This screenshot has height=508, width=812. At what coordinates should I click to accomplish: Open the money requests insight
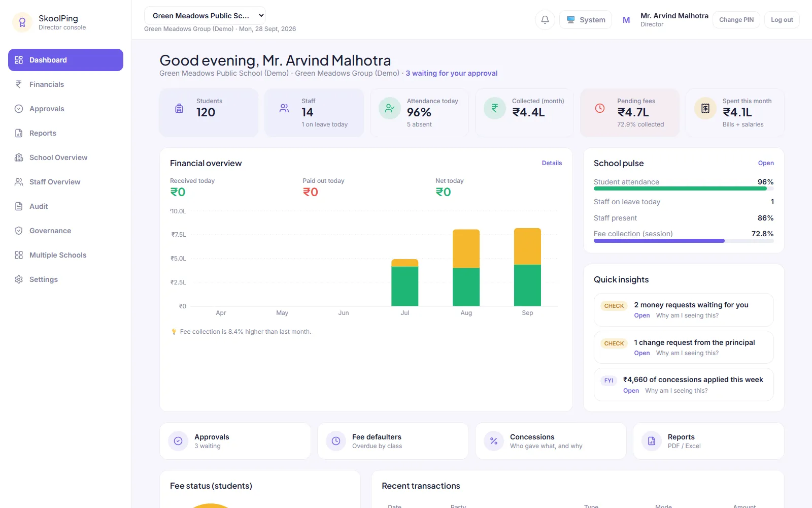(642, 315)
